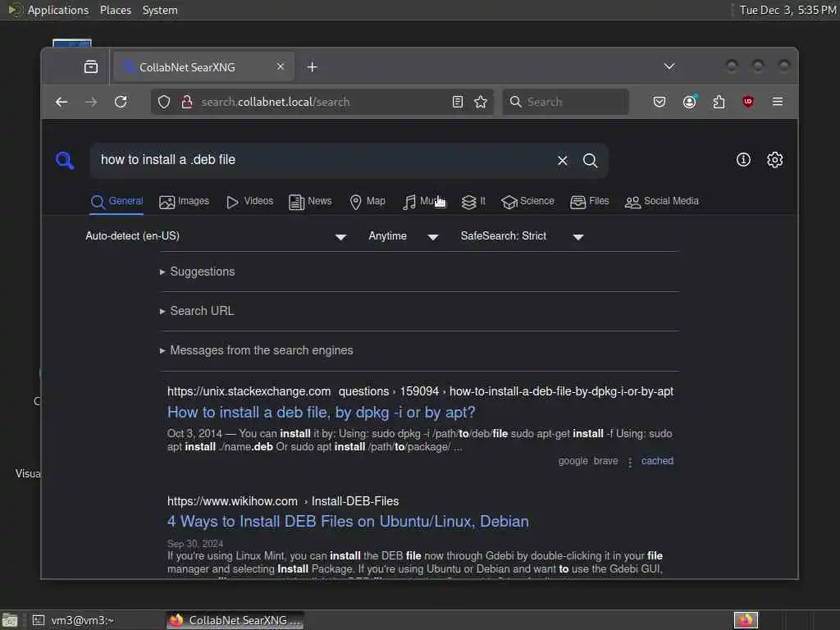840x630 pixels.
Task: Open the three-dot menu beside cached link
Action: (630, 462)
